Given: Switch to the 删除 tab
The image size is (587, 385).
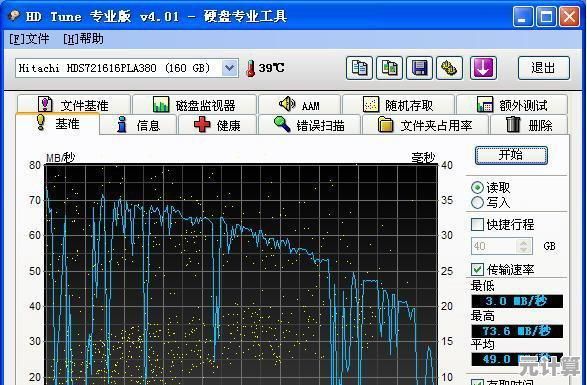Looking at the screenshot, I should (529, 125).
